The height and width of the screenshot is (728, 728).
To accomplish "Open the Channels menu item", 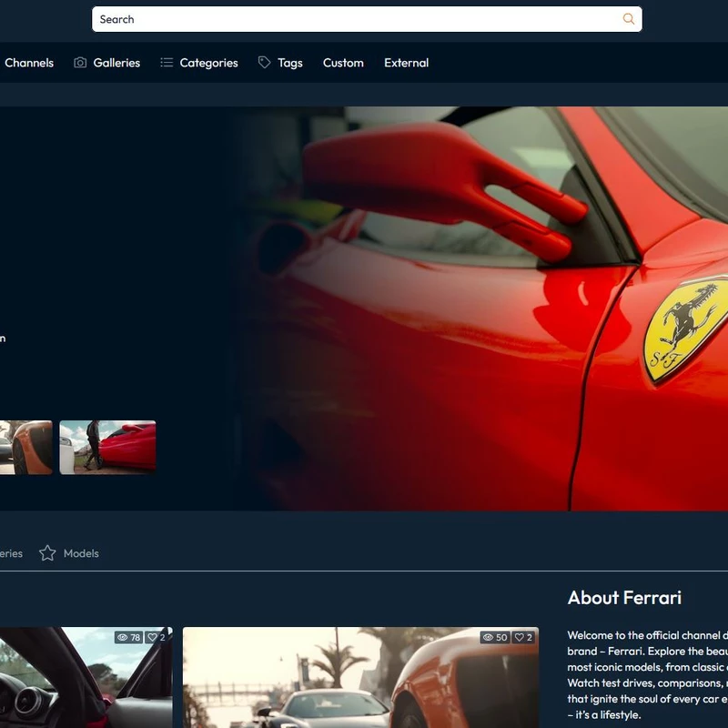I will tap(29, 63).
